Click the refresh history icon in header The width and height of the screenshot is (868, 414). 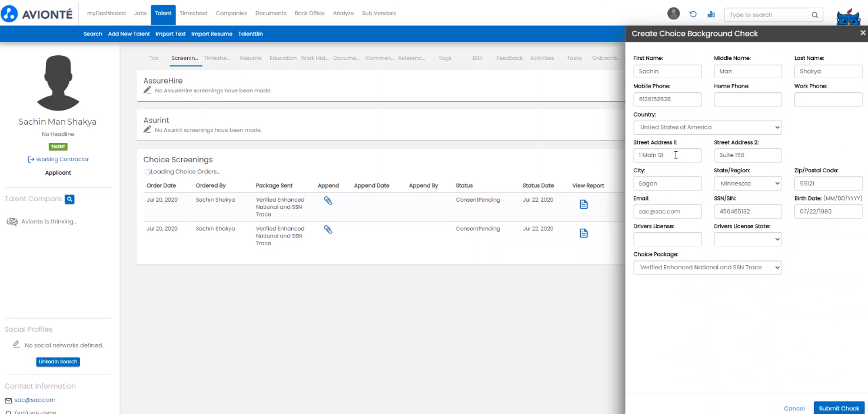point(693,15)
